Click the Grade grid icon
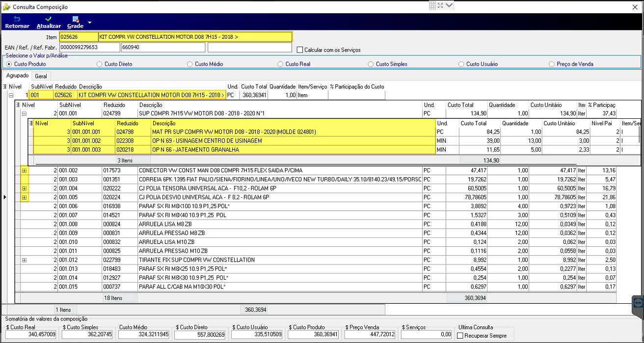644x343 pixels. (75, 19)
